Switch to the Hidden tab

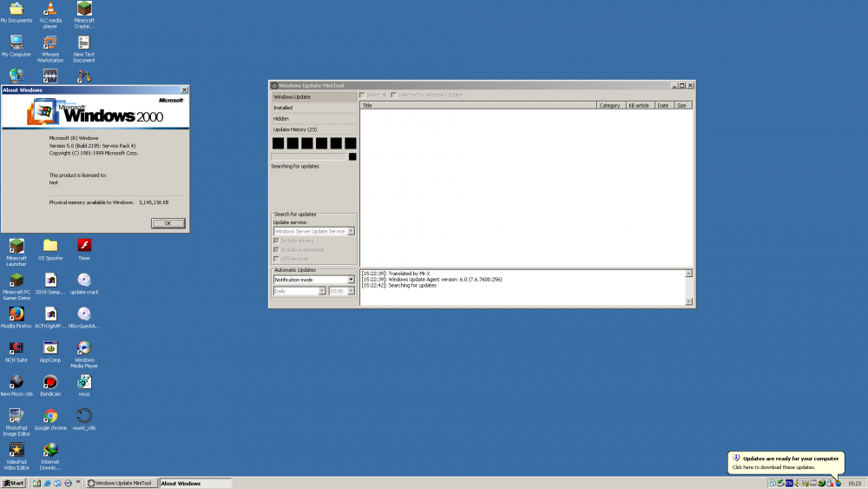click(x=314, y=118)
